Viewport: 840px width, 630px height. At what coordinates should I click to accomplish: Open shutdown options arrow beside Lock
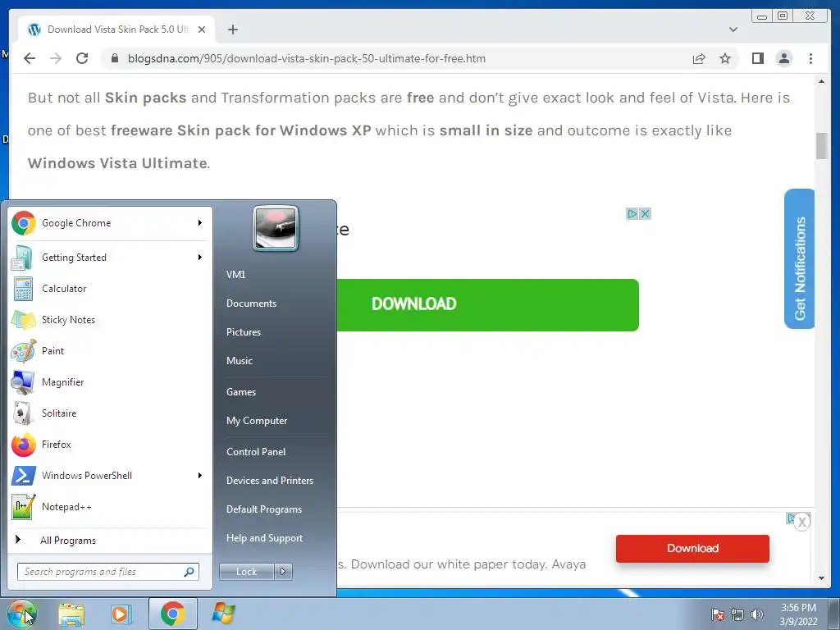(x=283, y=572)
